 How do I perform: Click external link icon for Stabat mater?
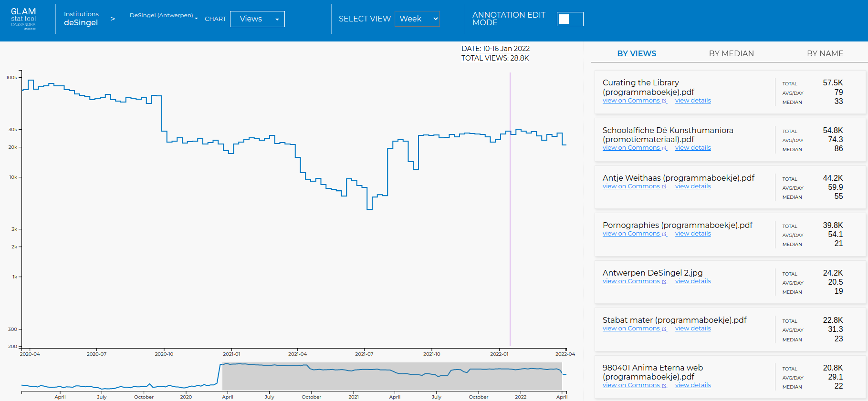pos(664,329)
